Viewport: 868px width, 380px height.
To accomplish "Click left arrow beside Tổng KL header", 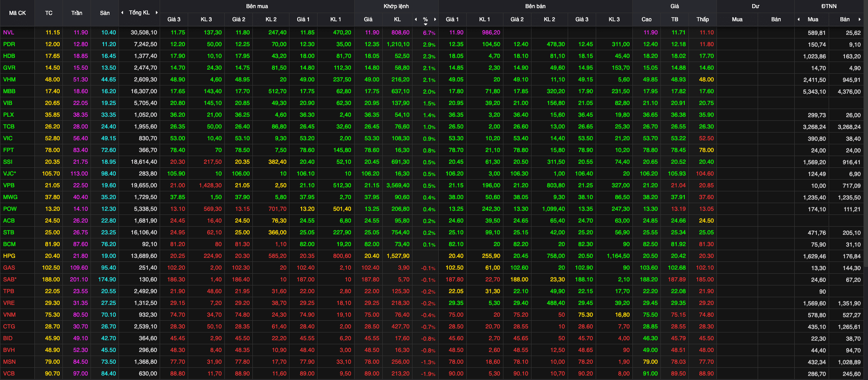I will 122,13.
